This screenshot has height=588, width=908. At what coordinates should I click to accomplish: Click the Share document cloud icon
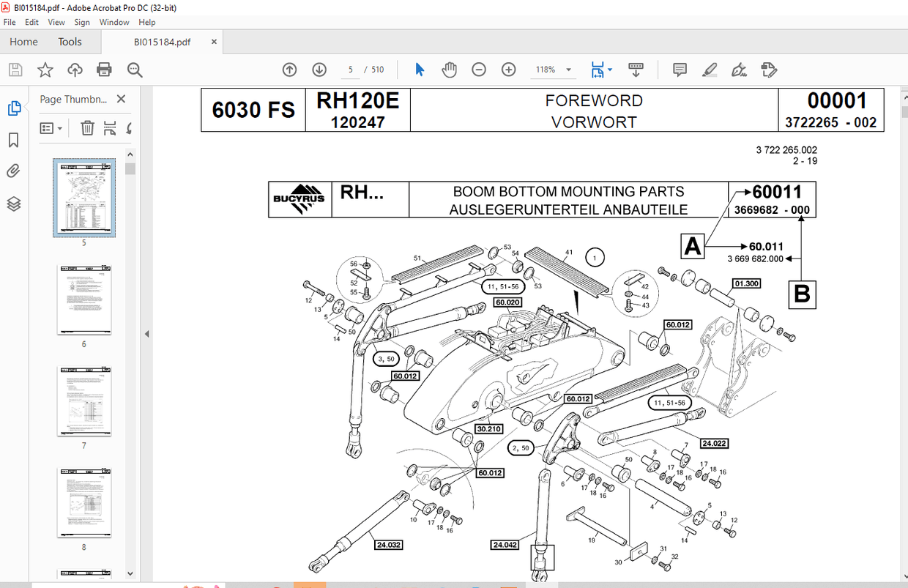(x=75, y=69)
